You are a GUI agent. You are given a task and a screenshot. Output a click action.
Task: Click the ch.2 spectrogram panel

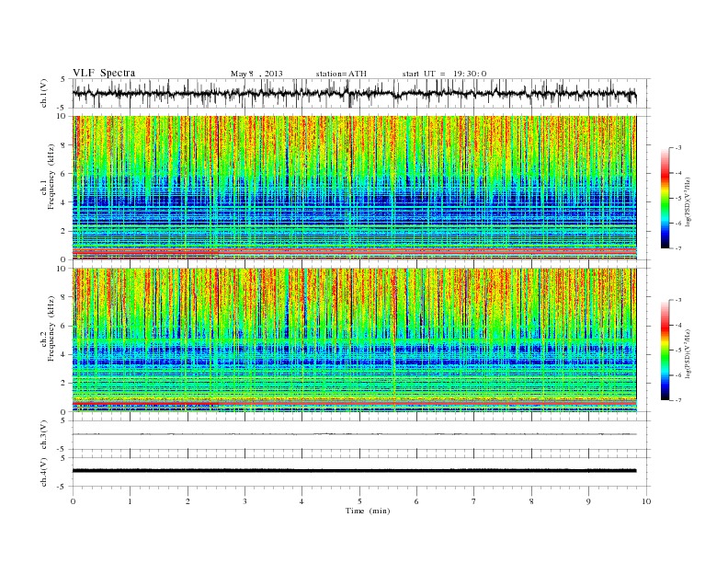tap(354, 340)
